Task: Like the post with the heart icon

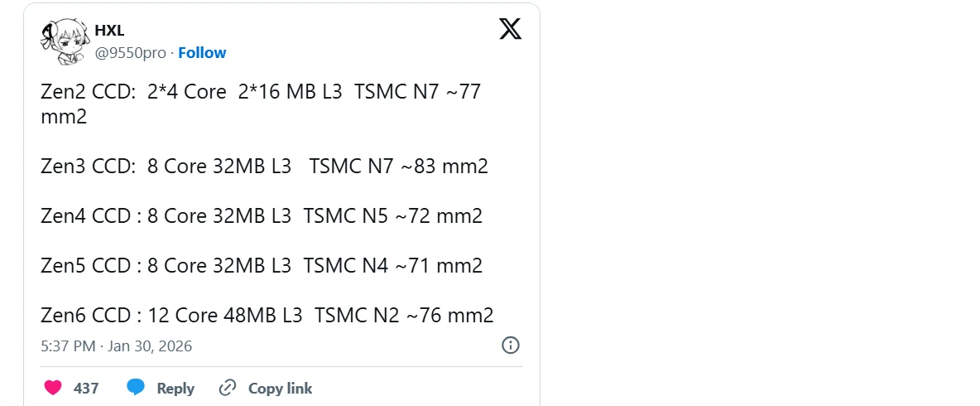Action: click(52, 388)
